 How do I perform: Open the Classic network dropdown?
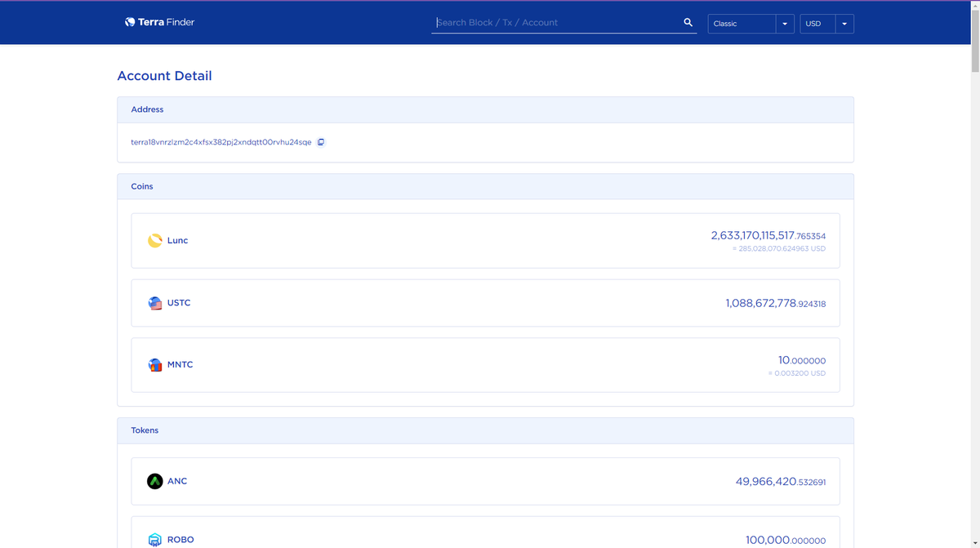coord(751,24)
